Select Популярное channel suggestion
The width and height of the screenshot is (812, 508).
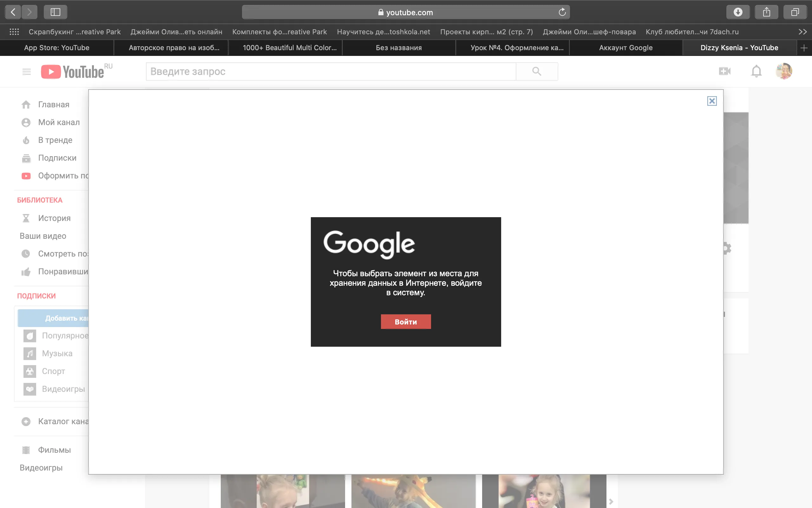coord(56,336)
